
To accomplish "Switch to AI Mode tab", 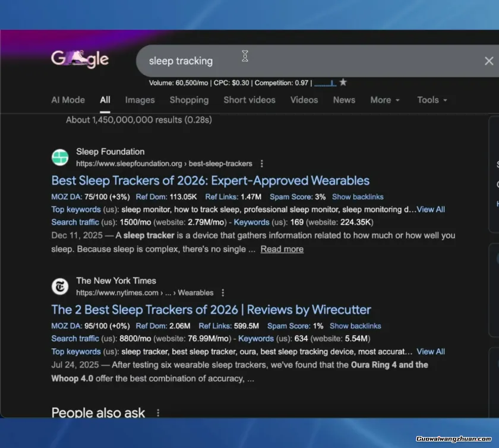I will point(68,100).
